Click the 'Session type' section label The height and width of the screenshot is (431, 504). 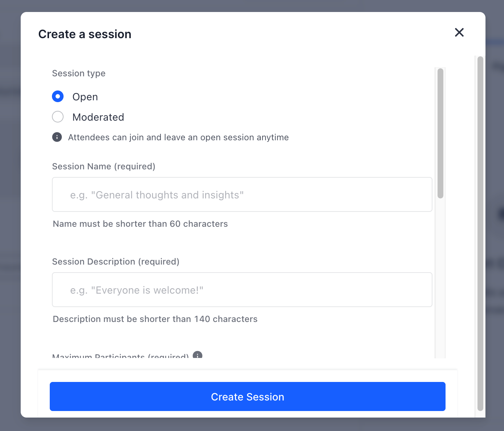tap(79, 73)
